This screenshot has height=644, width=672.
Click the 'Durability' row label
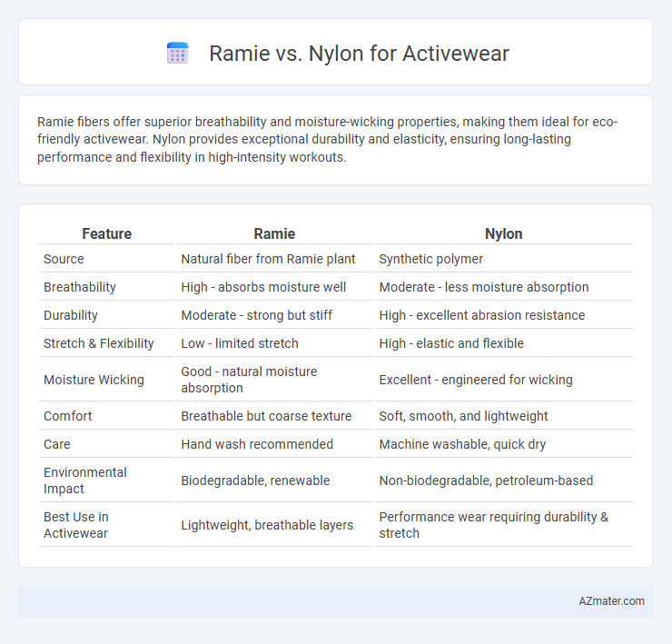[71, 315]
